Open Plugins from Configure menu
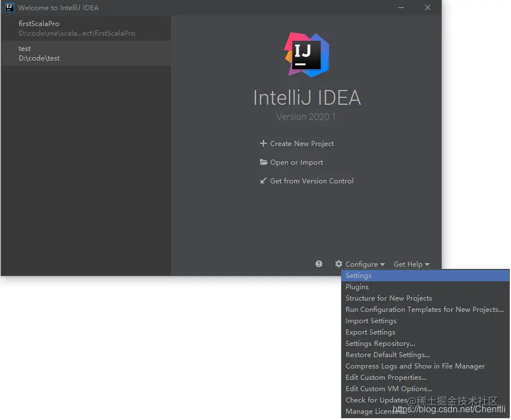Image resolution: width=511 pixels, height=420 pixels. point(425,287)
